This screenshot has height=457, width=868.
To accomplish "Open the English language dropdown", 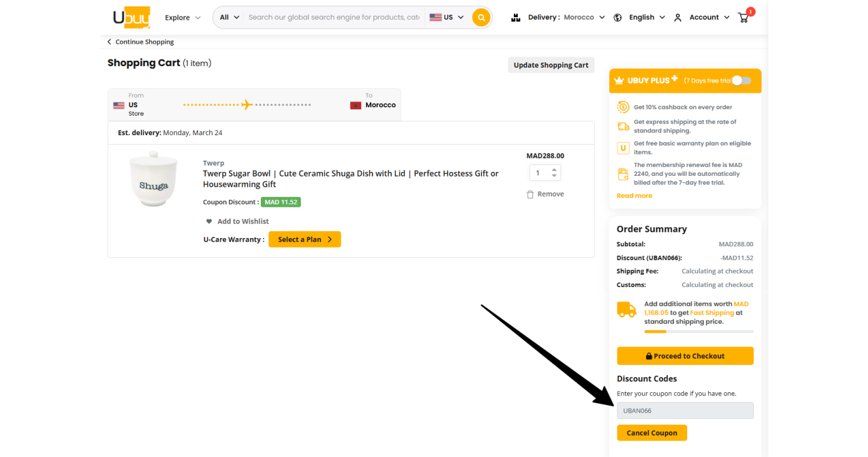I will (x=647, y=18).
